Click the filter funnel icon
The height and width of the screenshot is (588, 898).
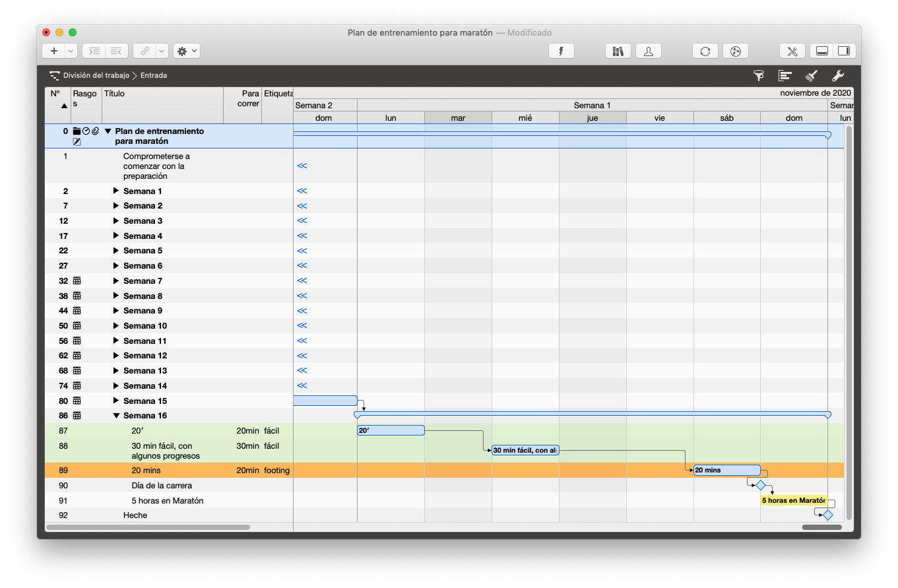759,76
